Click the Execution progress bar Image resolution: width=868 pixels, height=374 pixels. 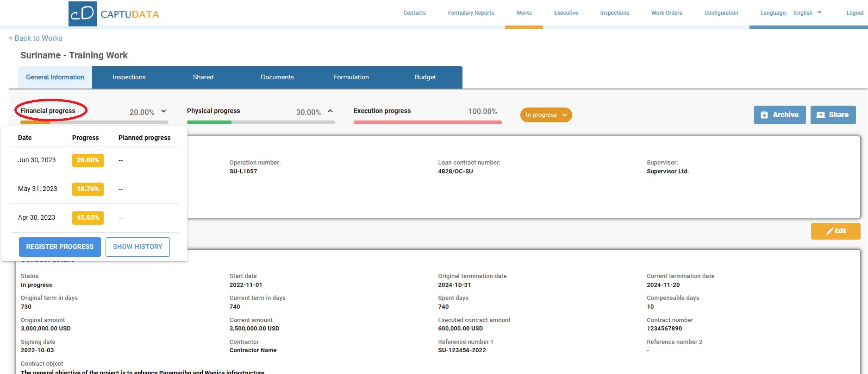pyautogui.click(x=427, y=122)
